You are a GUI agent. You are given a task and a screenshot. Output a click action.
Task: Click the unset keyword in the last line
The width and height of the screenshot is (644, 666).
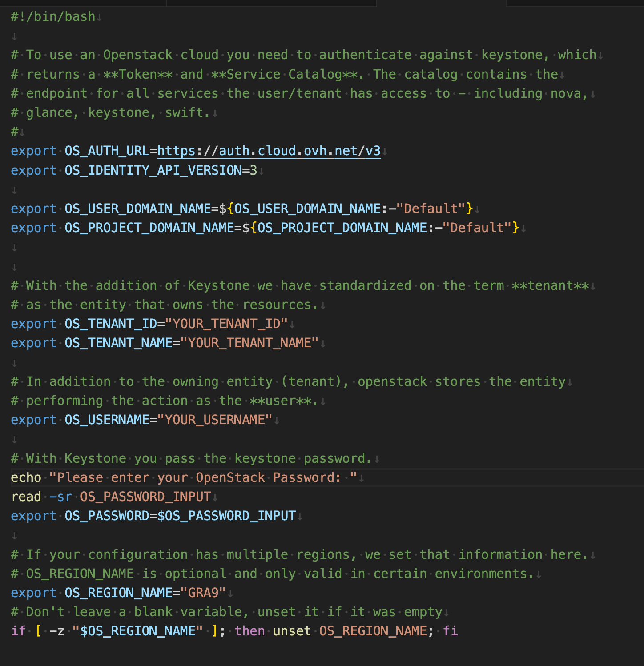(292, 631)
